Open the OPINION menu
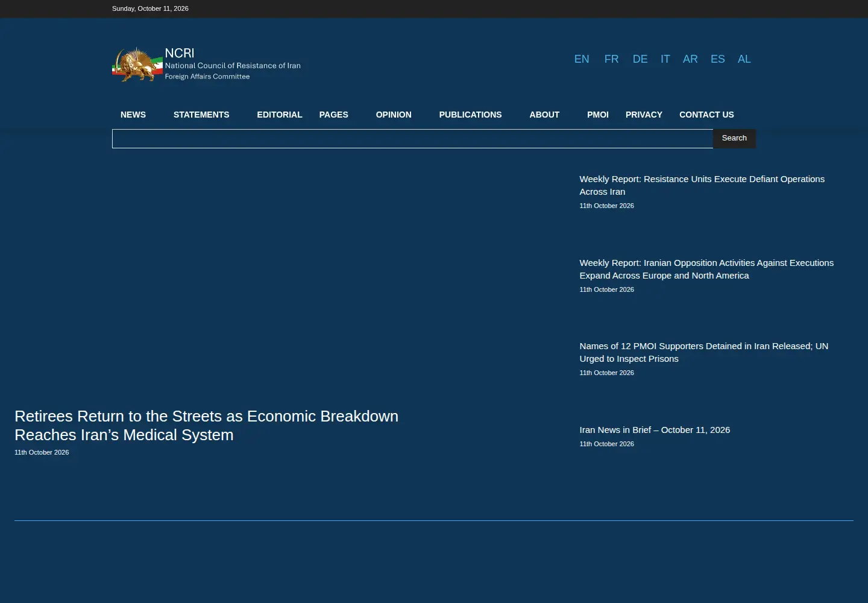This screenshot has height=603, width=868. (x=394, y=115)
